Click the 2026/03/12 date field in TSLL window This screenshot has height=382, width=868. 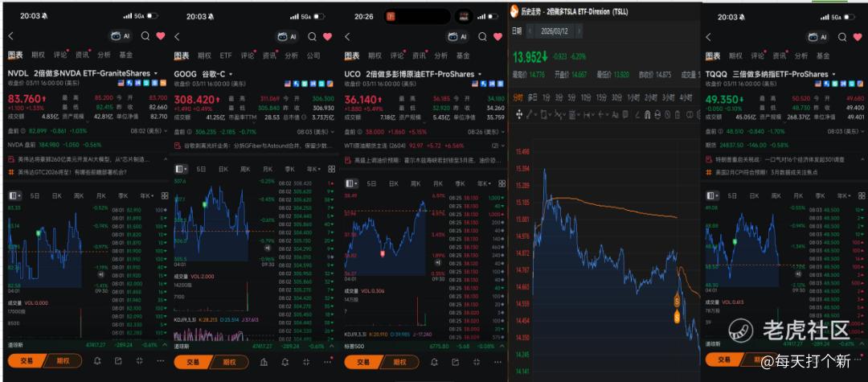(554, 31)
